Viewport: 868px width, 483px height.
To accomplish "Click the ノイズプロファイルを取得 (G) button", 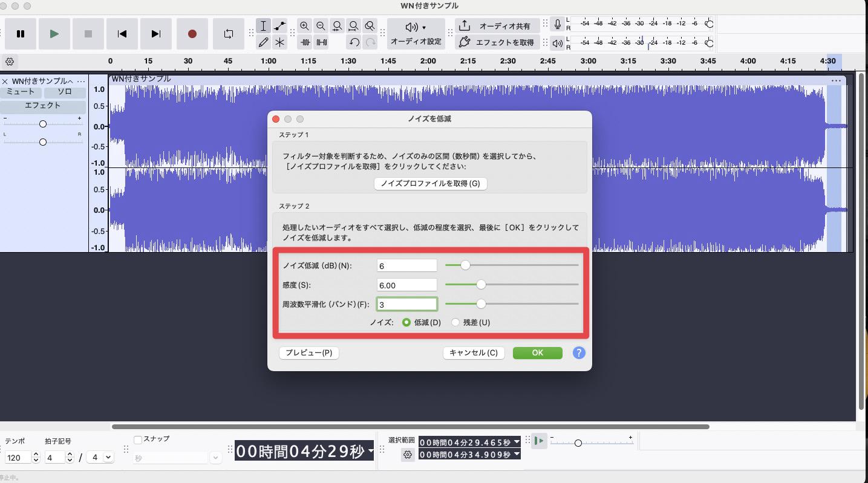I will [430, 184].
